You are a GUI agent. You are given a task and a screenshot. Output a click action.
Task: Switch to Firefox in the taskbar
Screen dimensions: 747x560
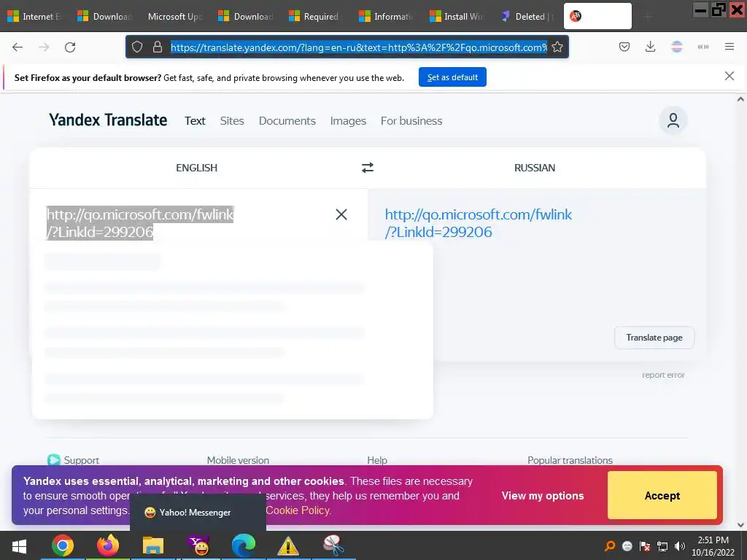(x=108, y=545)
